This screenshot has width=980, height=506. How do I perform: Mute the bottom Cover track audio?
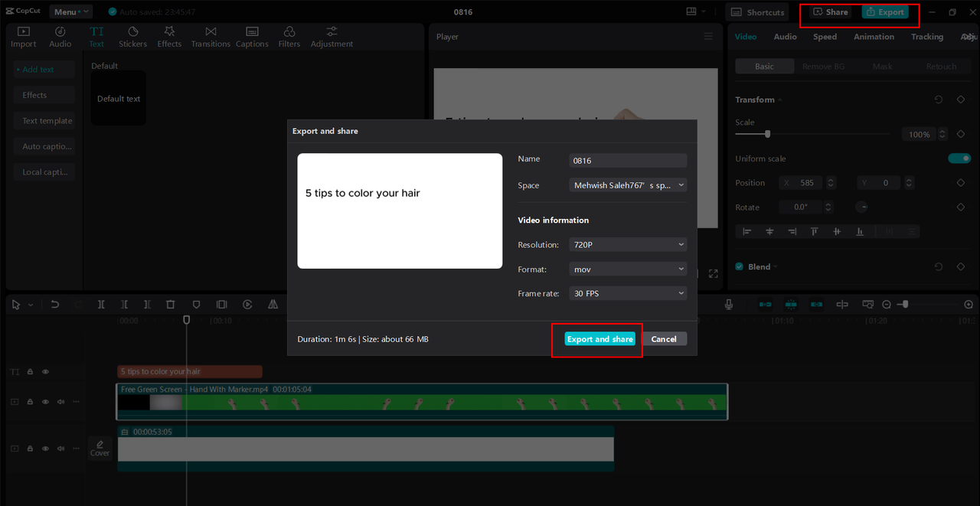[60, 449]
